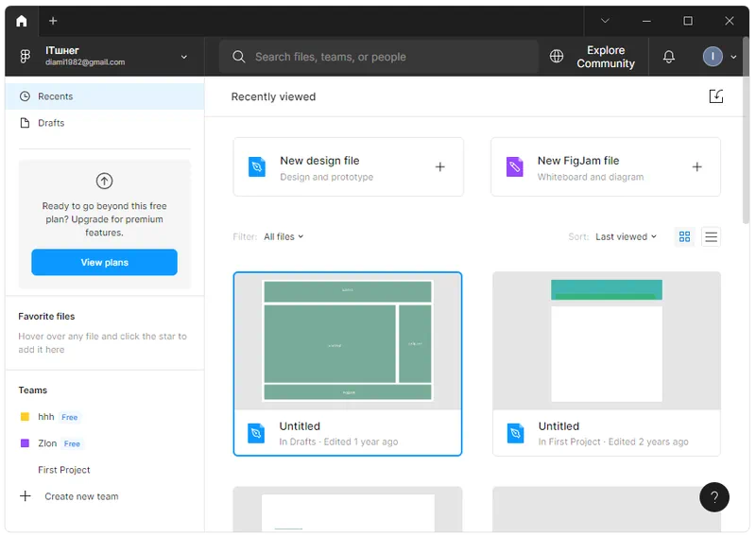Open Drafts in sidebar
756x537 pixels.
(105, 123)
